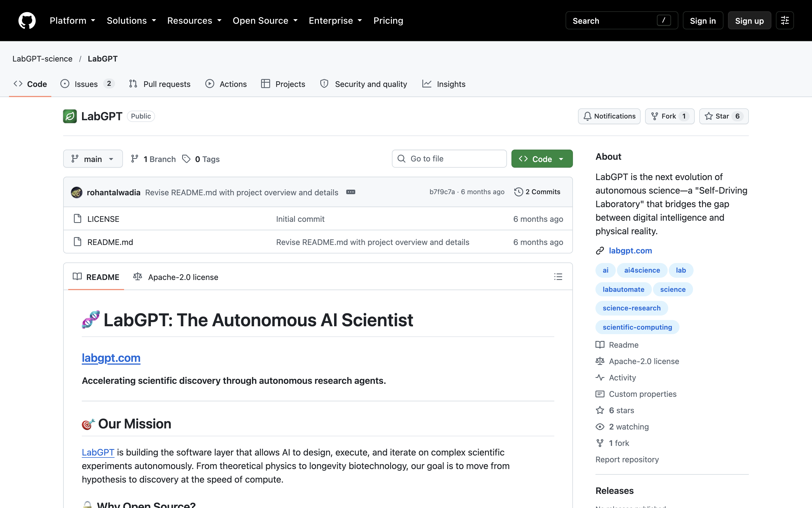Viewport: 812px width, 508px height.
Task: Click the link icon beside labgpt.com
Action: point(600,251)
